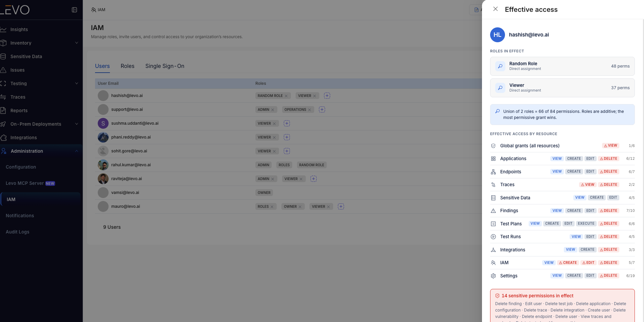644x322 pixels.
Task: Click the Sensitive Data CREATE badge
Action: tap(597, 198)
